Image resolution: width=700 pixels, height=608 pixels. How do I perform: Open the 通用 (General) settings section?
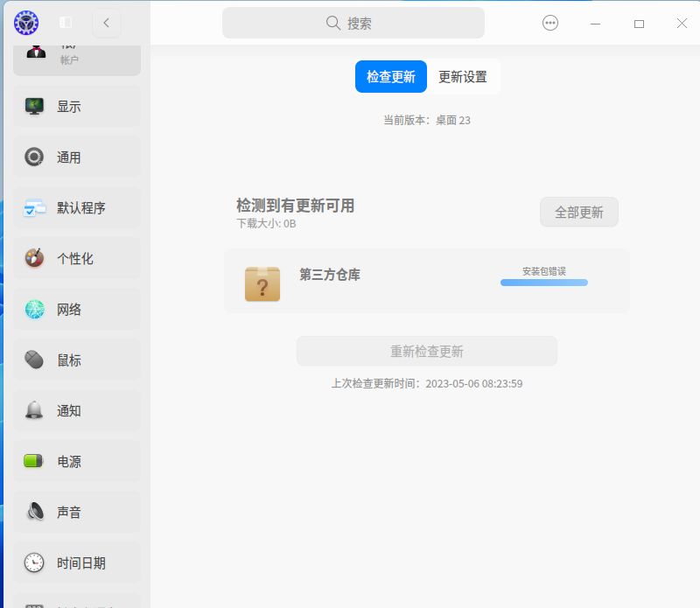coord(76,157)
